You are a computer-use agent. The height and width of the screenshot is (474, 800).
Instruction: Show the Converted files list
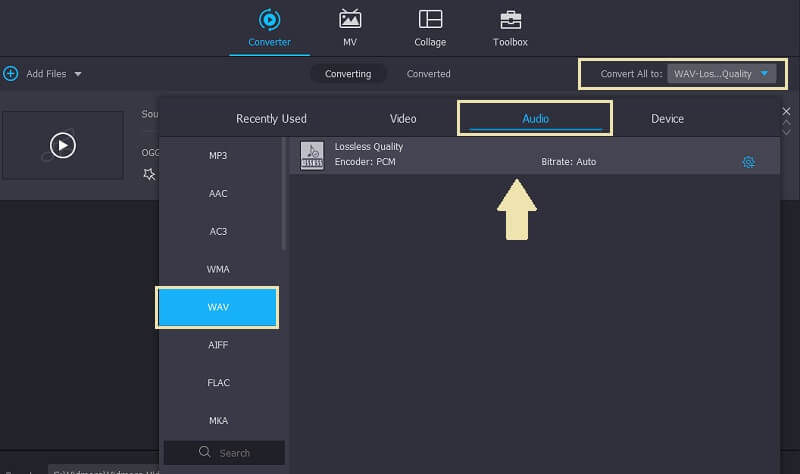tap(428, 74)
